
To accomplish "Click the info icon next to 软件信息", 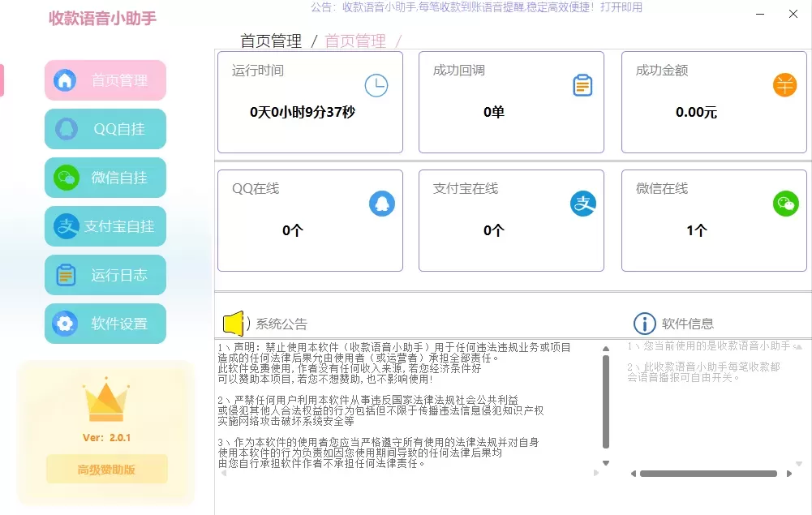I will 644,323.
